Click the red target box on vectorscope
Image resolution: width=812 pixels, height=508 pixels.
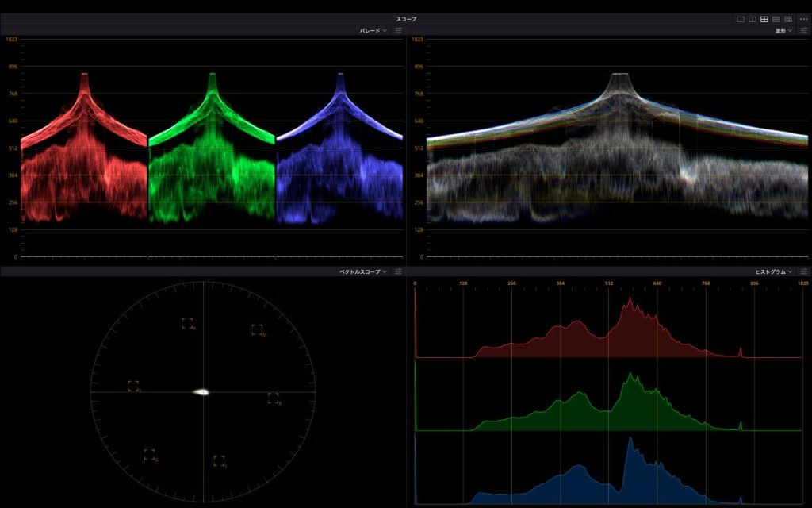tap(187, 323)
